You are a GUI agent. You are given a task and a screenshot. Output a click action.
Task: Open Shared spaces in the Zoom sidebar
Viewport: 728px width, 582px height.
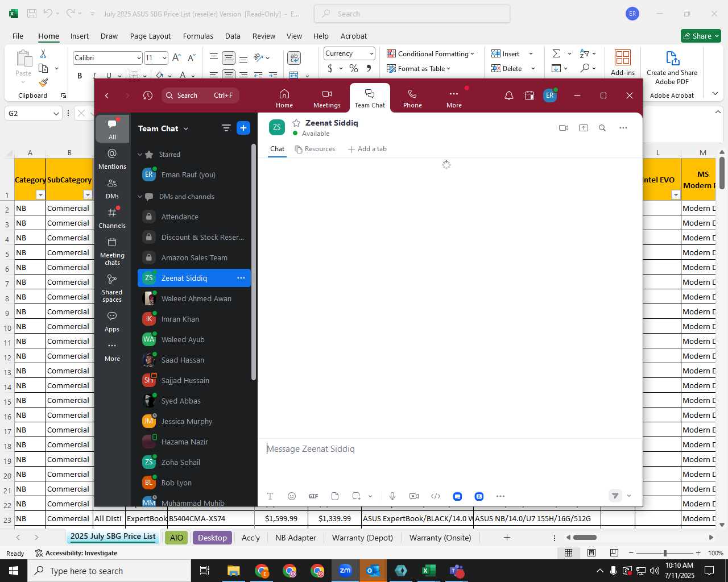click(112, 288)
